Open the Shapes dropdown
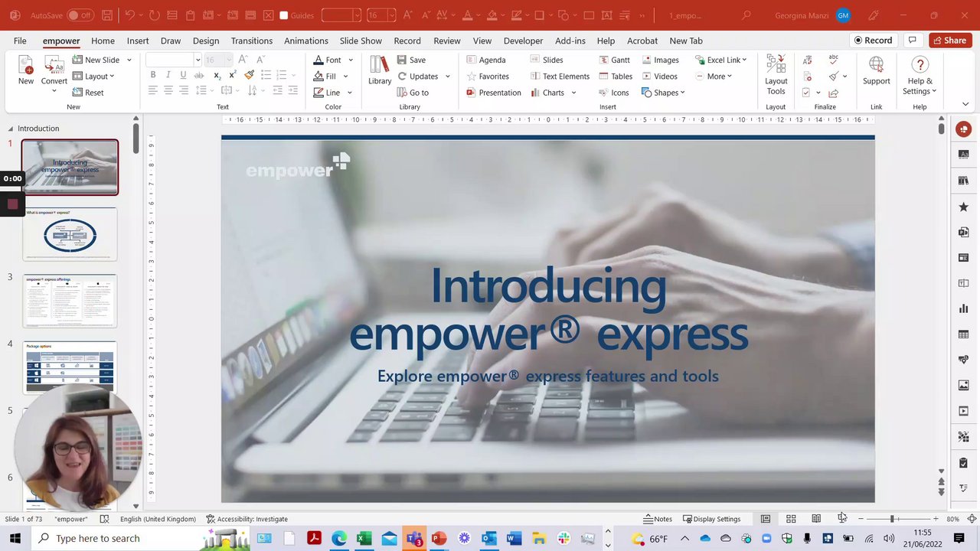Viewport: 980px width, 551px height. pyautogui.click(x=663, y=93)
